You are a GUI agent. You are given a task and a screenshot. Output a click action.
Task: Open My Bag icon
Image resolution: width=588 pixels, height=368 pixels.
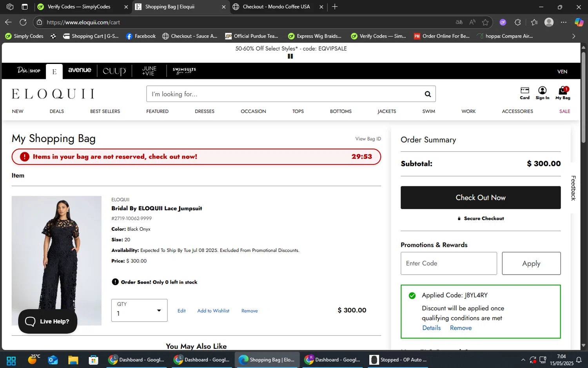click(x=563, y=93)
